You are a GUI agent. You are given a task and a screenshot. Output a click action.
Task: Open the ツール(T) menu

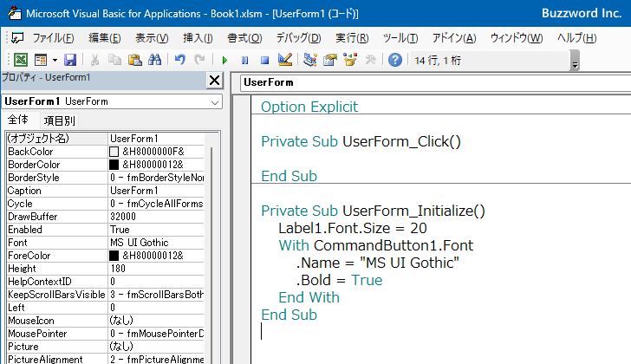click(400, 38)
